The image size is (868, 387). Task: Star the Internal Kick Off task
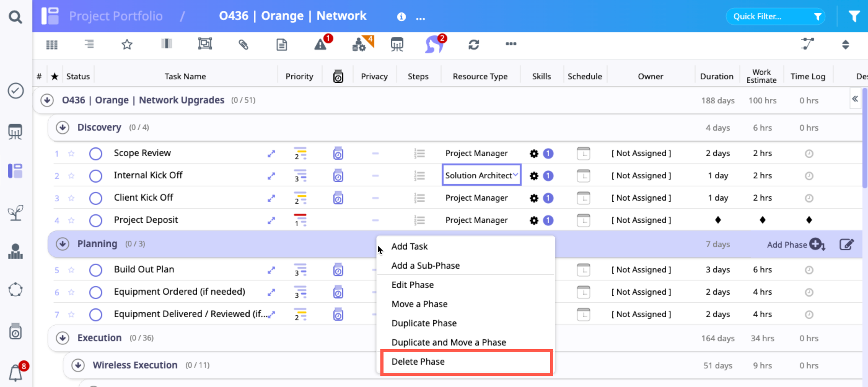coord(71,176)
